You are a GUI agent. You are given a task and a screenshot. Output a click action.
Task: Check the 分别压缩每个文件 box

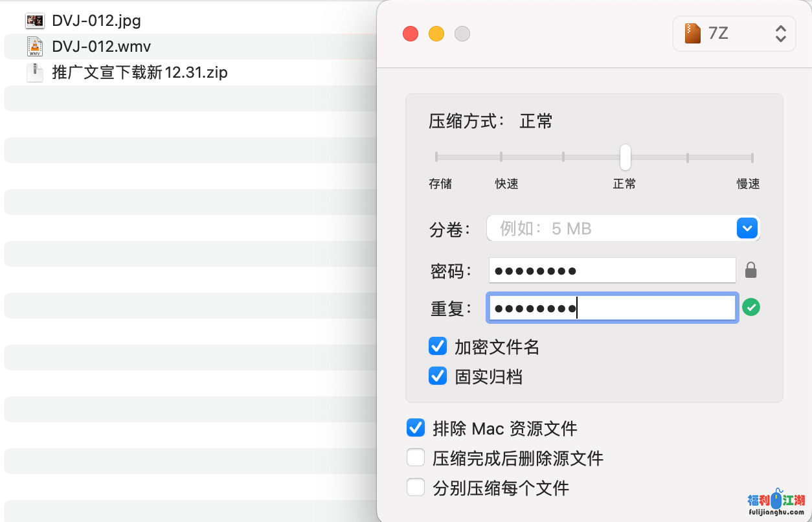click(416, 487)
